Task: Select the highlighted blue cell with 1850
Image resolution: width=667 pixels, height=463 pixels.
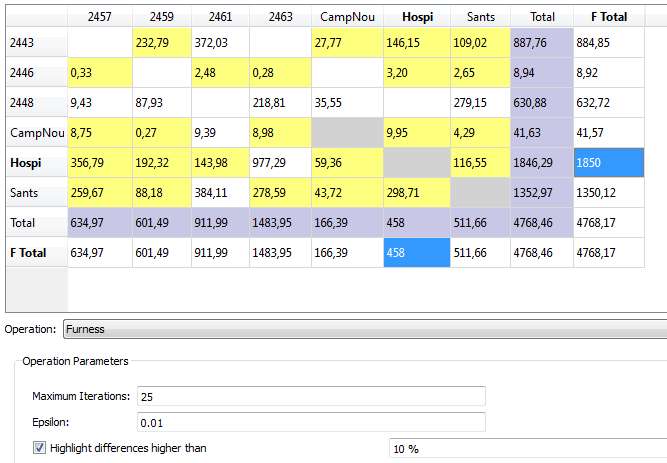Action: point(607,162)
